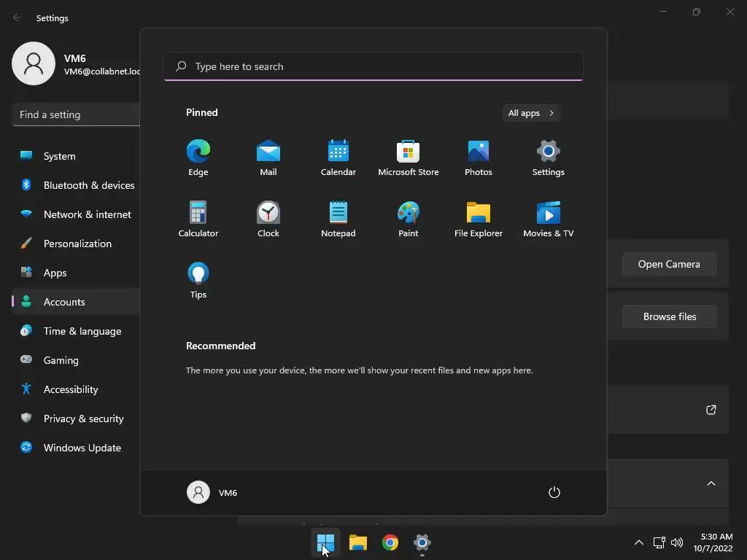Launch Movies & TV app

click(549, 219)
